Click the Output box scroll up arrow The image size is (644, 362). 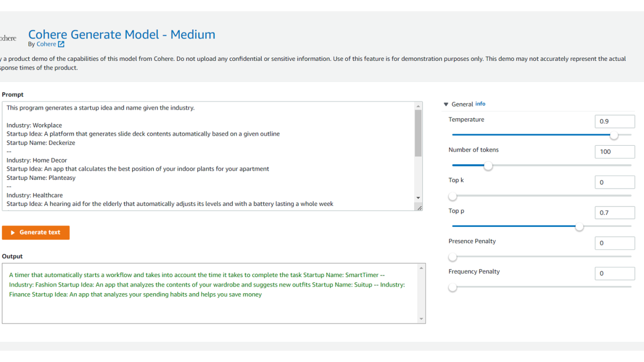422,268
